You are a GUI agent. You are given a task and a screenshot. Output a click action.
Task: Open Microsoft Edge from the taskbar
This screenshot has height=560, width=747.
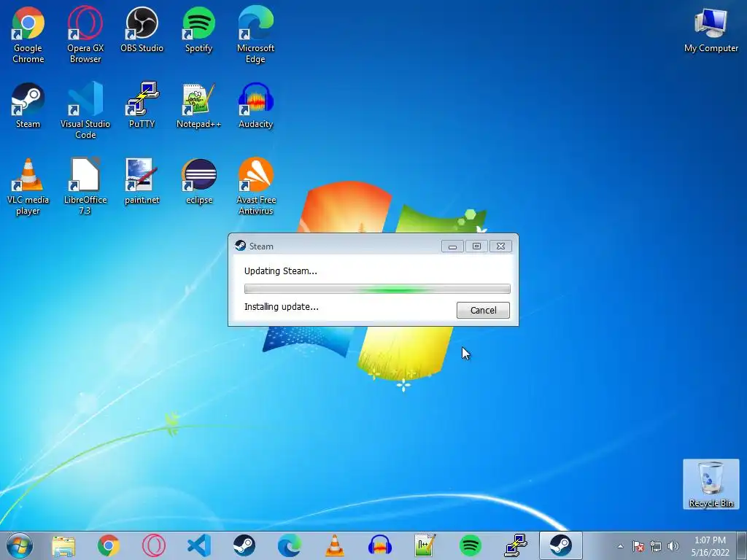pyautogui.click(x=289, y=545)
